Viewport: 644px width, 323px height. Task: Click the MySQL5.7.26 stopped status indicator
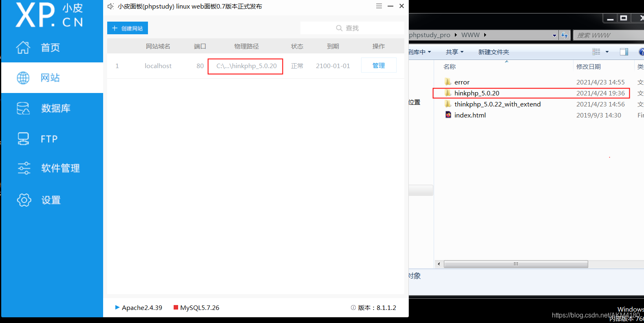[196, 308]
